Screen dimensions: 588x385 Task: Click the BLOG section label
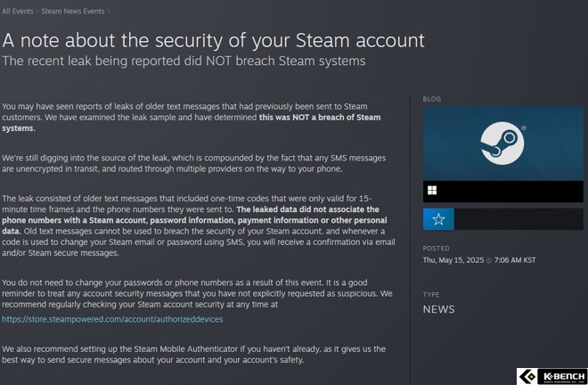[x=432, y=99]
